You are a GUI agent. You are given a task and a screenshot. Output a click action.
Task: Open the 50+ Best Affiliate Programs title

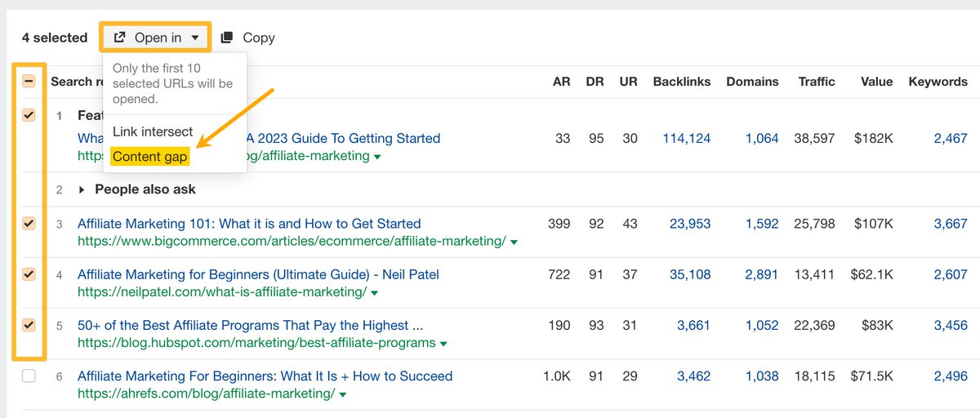pyautogui.click(x=250, y=325)
